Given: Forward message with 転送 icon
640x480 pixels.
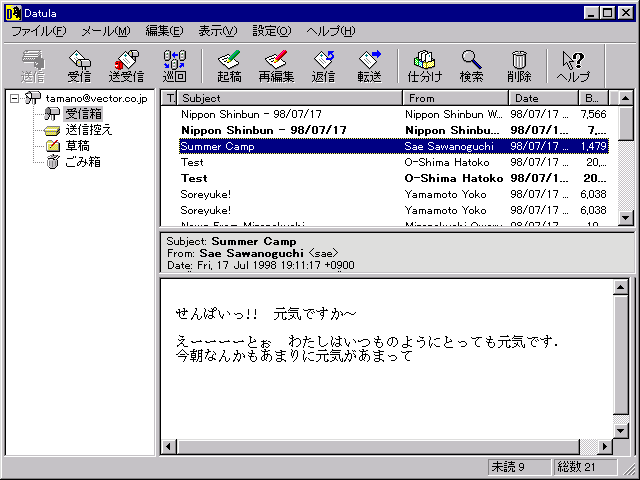Looking at the screenshot, I should tap(370, 66).
